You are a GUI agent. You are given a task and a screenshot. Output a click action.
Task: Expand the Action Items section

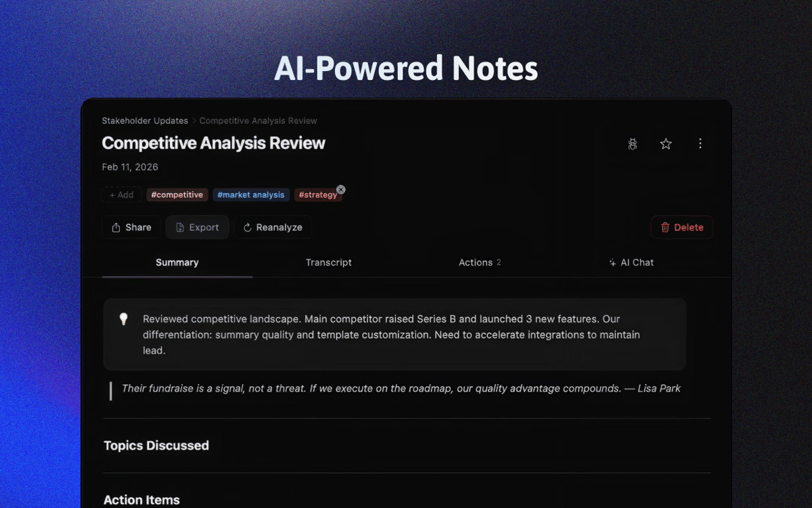pos(141,500)
